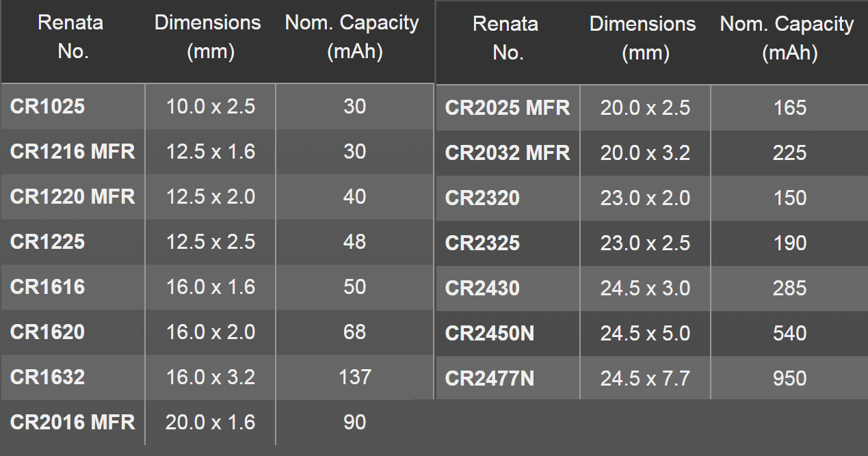Select the 30 mAh capacity in CR1025 row
Viewport: 868px width, 456px height.
(355, 107)
